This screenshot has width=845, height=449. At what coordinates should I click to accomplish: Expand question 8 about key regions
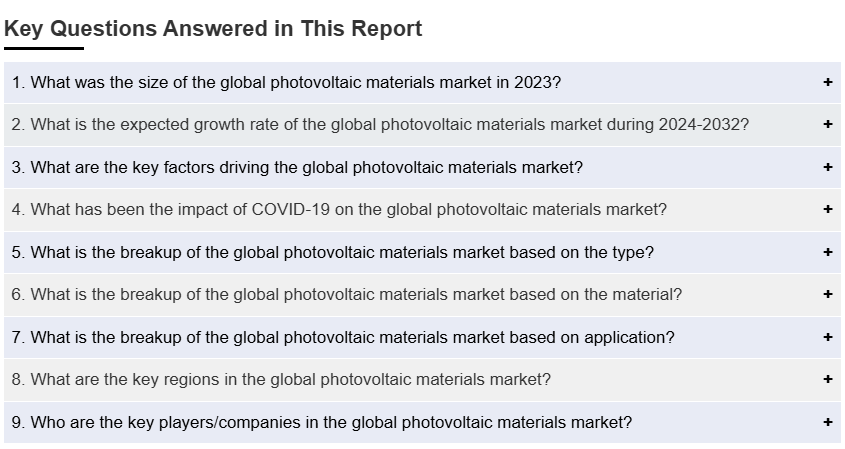281,380
